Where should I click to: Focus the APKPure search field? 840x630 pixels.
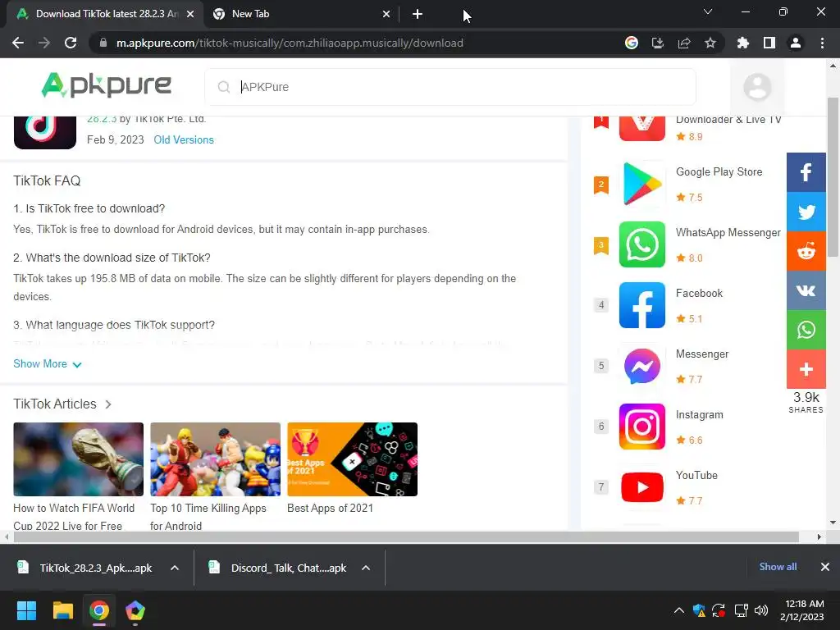pos(450,87)
